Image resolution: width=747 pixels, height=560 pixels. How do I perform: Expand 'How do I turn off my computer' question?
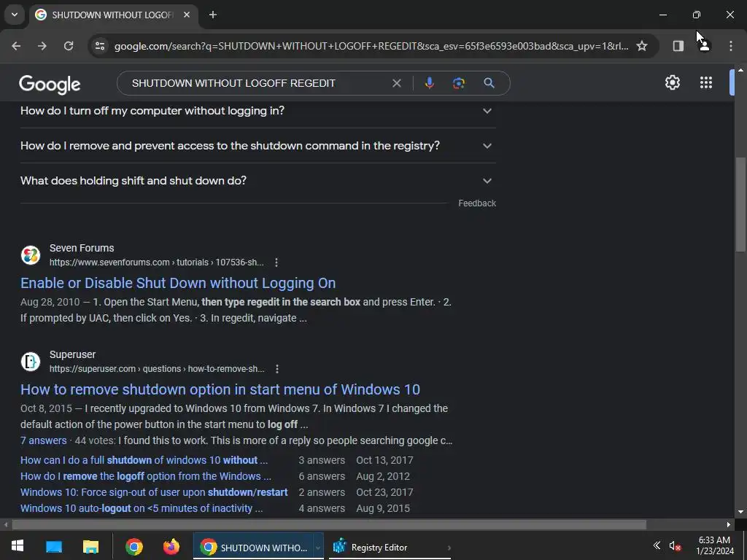tap(258, 111)
